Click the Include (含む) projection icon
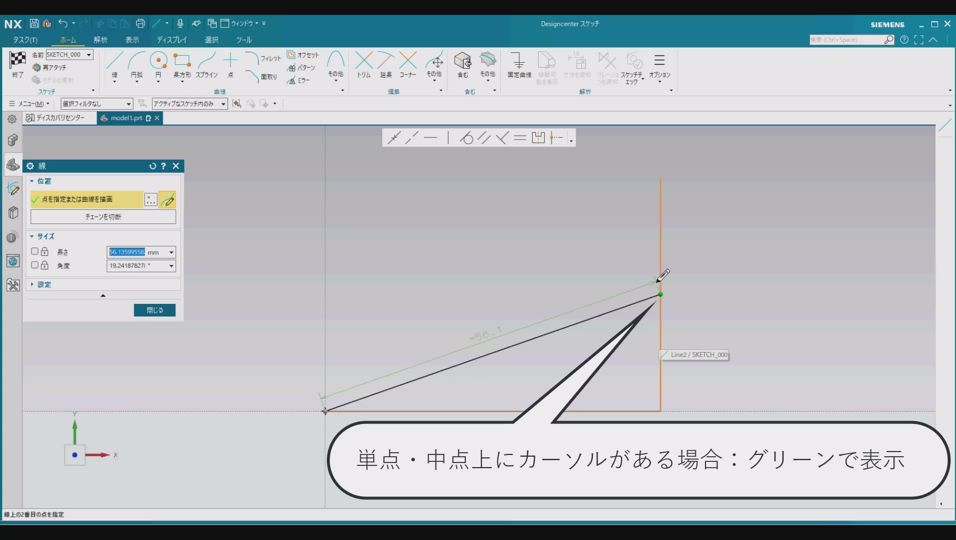Screen dimensions: 956x540 click(463, 61)
